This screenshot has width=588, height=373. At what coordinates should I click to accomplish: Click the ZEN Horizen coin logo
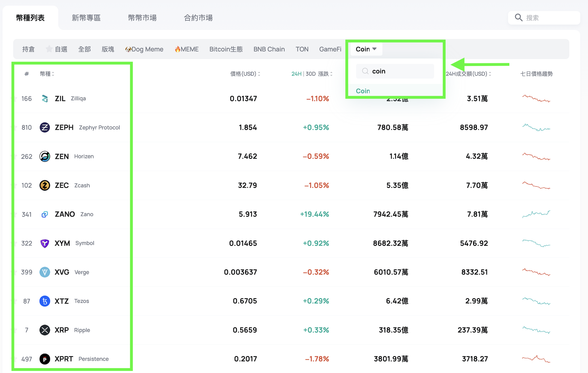click(x=45, y=156)
